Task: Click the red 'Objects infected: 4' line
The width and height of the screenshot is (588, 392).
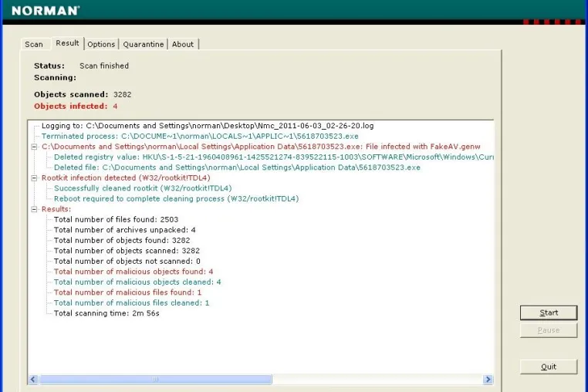Action: tap(76, 106)
